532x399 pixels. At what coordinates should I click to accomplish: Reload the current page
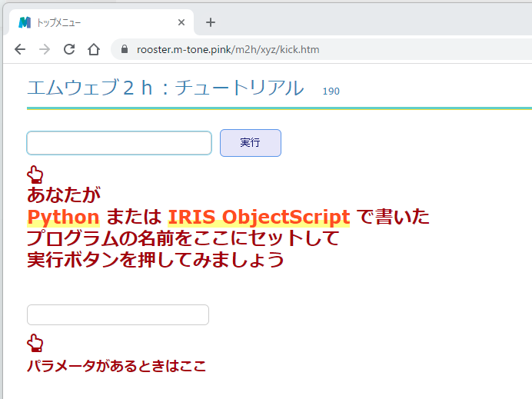pyautogui.click(x=69, y=49)
